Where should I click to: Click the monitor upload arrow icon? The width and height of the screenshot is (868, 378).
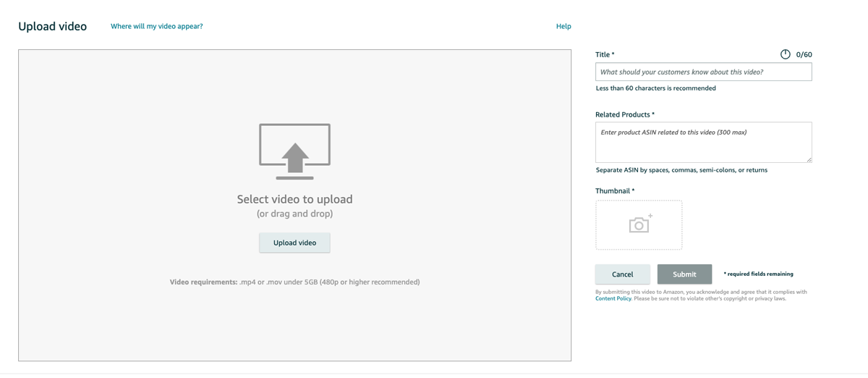pos(294,151)
